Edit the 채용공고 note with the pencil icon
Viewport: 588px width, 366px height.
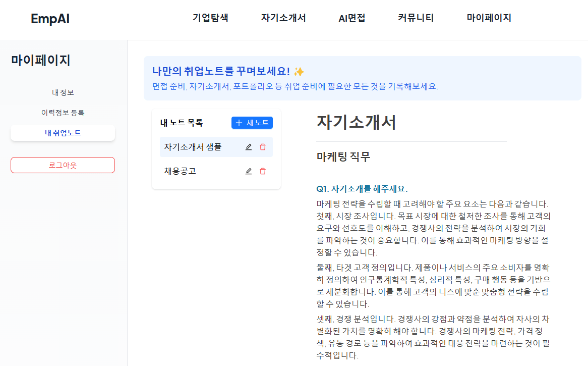pyautogui.click(x=249, y=171)
